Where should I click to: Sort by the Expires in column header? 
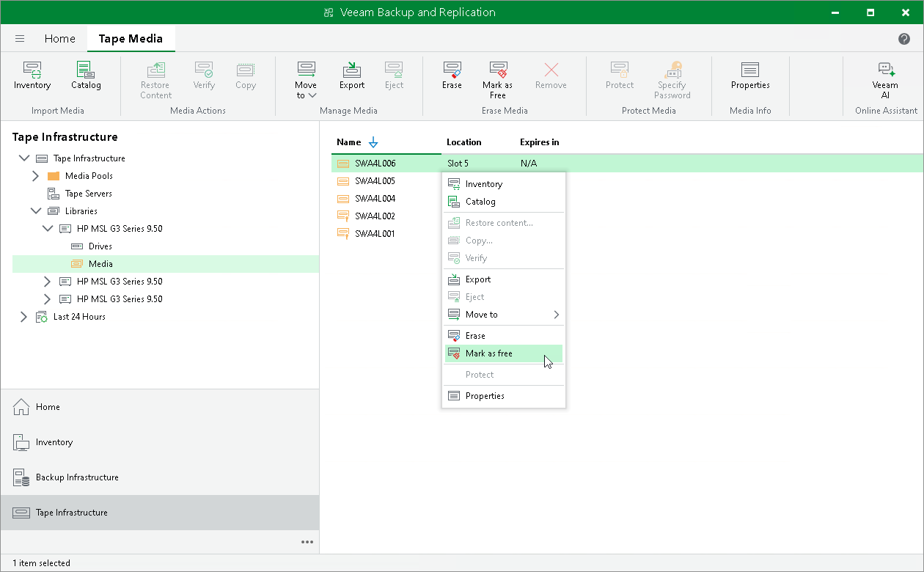(540, 142)
